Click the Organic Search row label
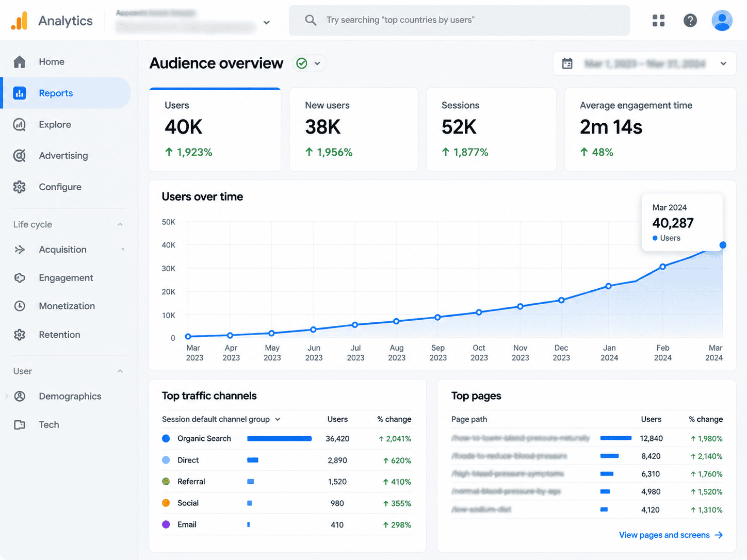Screen dimensions: 747x560 click(204, 439)
